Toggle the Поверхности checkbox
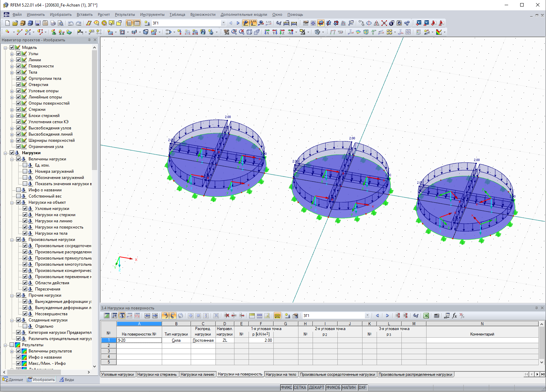 pyautogui.click(x=18, y=66)
